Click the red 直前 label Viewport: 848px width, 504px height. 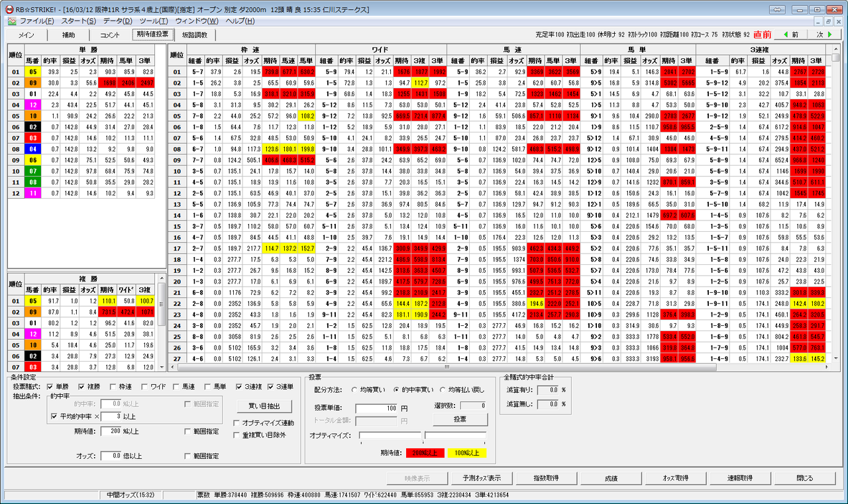[x=763, y=34]
